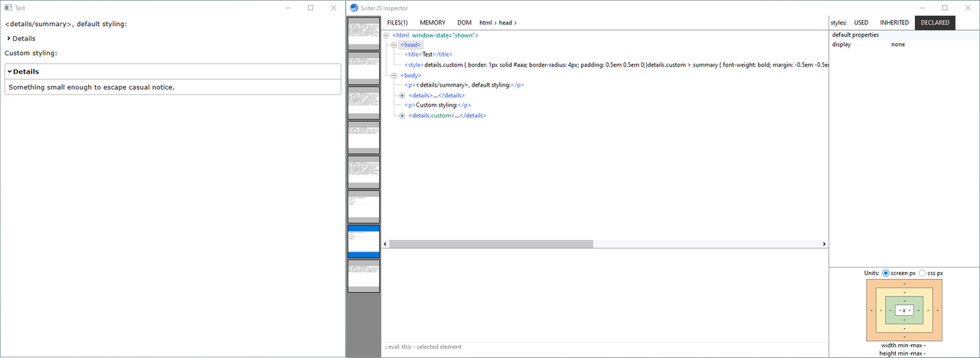Collapse bold Details summary in Test window

click(9, 71)
